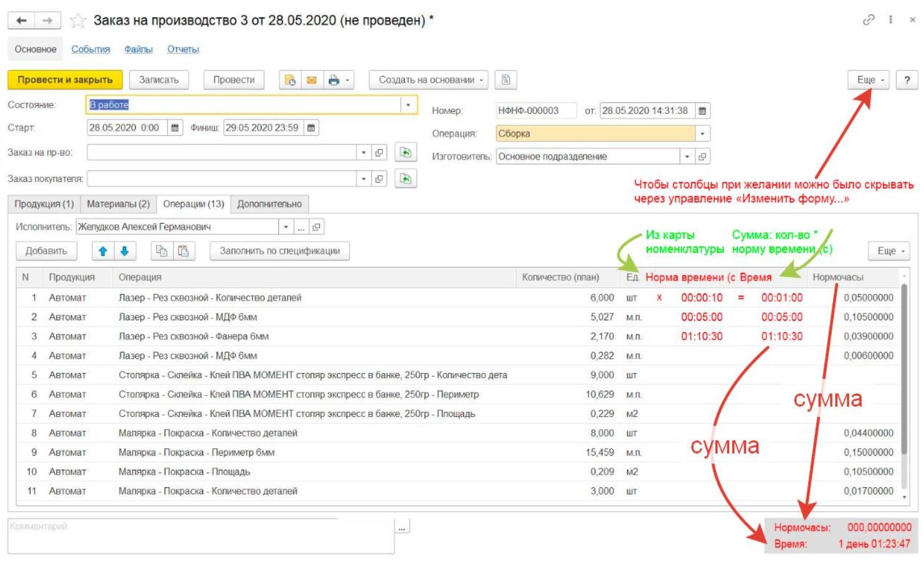Expand the Состояние dropdown
924x565 pixels.
(408, 105)
